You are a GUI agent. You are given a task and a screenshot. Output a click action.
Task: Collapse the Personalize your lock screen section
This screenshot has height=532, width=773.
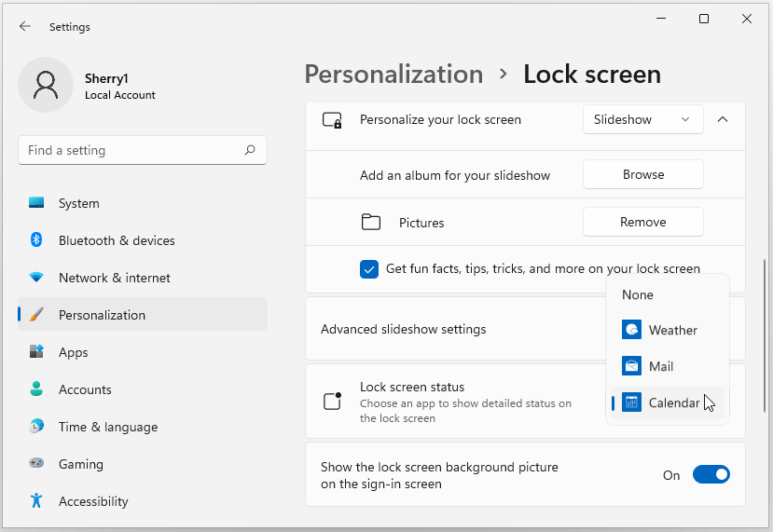click(723, 119)
